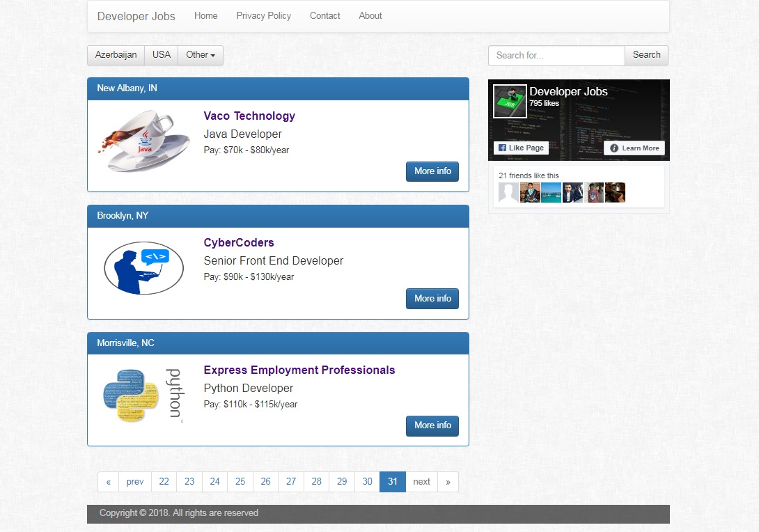759x532 pixels.
Task: Click the last friend avatar thumbnail
Action: (616, 192)
